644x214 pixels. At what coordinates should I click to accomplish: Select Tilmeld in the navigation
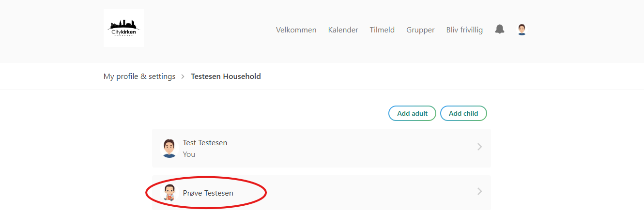[x=382, y=30]
